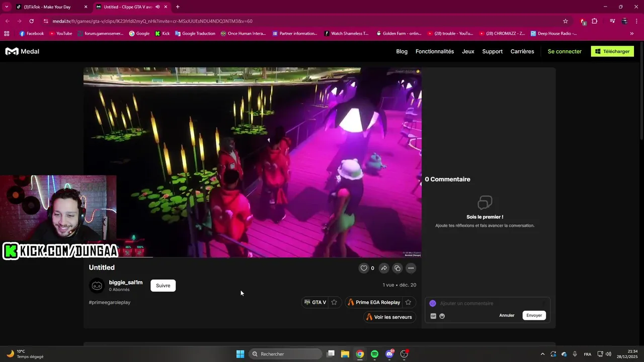Click Se connecter link
Screen dimensions: 644x362
565,51
